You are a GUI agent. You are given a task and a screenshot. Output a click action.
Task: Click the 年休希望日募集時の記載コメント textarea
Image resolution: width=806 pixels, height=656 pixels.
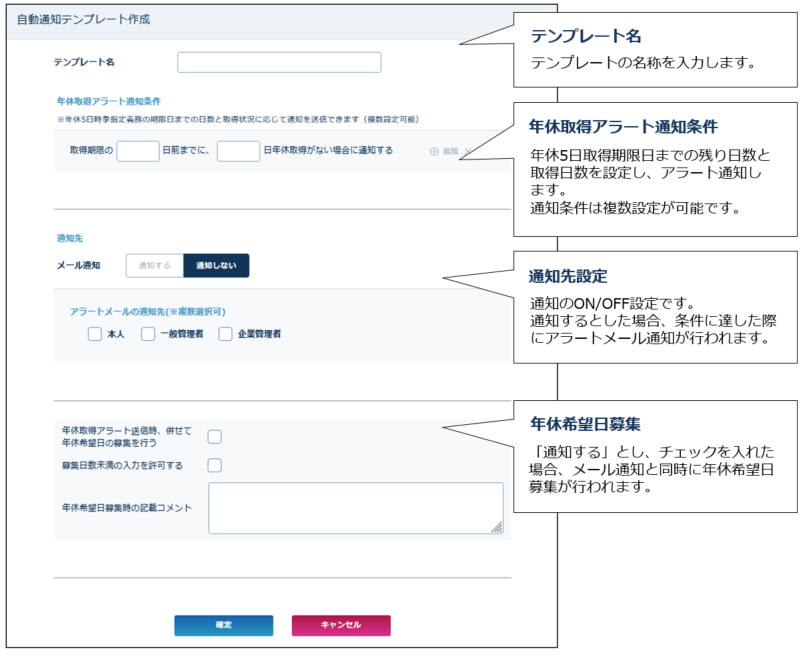pyautogui.click(x=356, y=508)
